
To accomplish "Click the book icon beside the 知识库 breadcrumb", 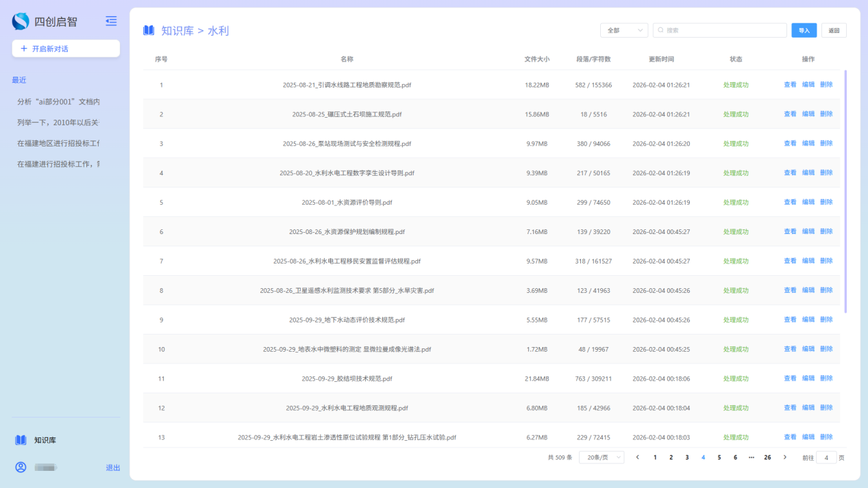I will (x=149, y=30).
